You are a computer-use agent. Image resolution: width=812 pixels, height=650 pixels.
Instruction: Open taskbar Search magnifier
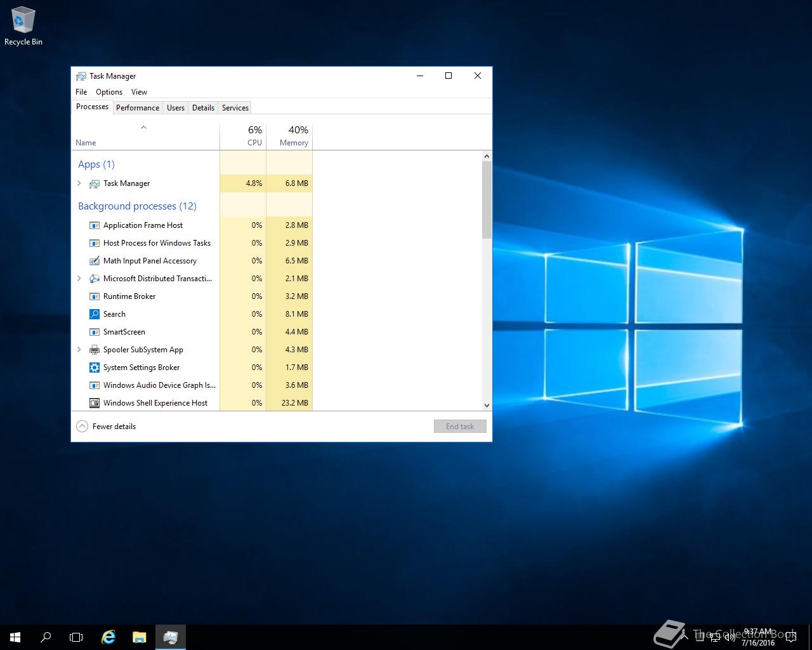coord(46,637)
